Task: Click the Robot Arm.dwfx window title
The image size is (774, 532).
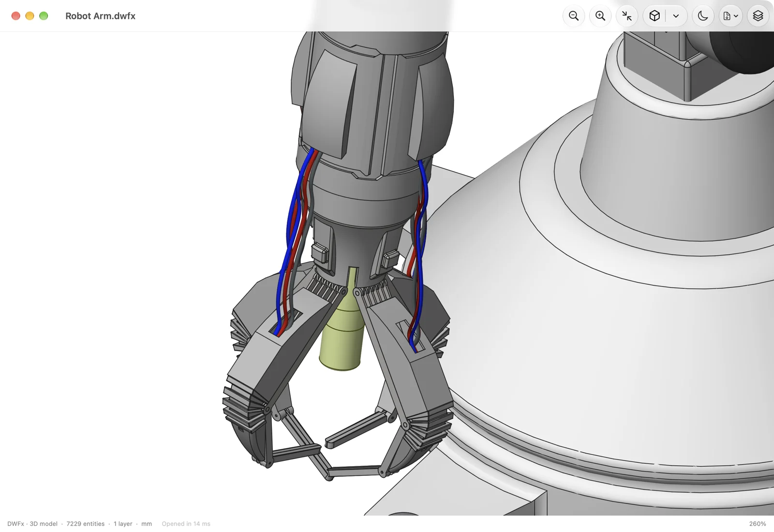Action: (100, 16)
